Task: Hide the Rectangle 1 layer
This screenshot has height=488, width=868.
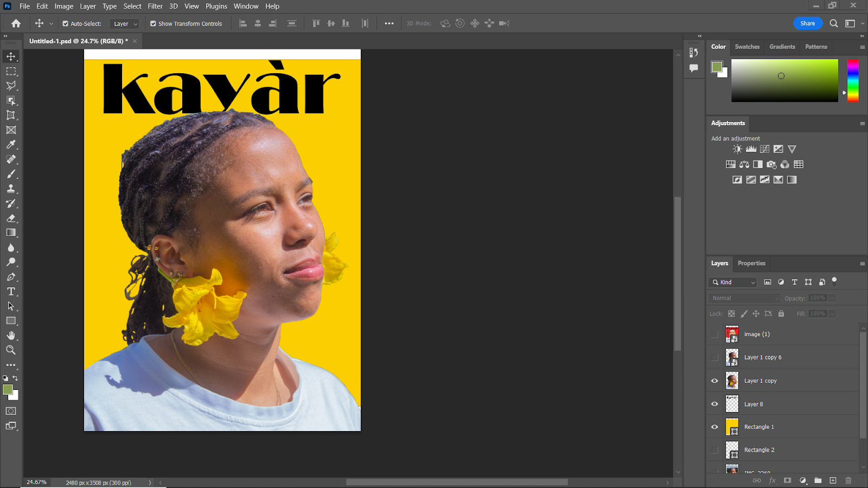Action: [714, 427]
